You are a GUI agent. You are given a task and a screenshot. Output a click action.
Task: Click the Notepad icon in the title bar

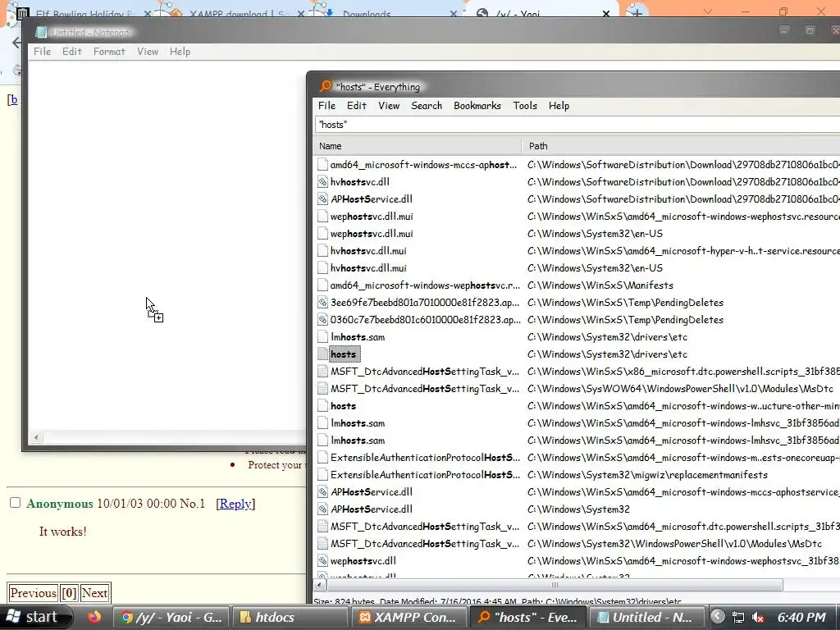click(x=41, y=32)
